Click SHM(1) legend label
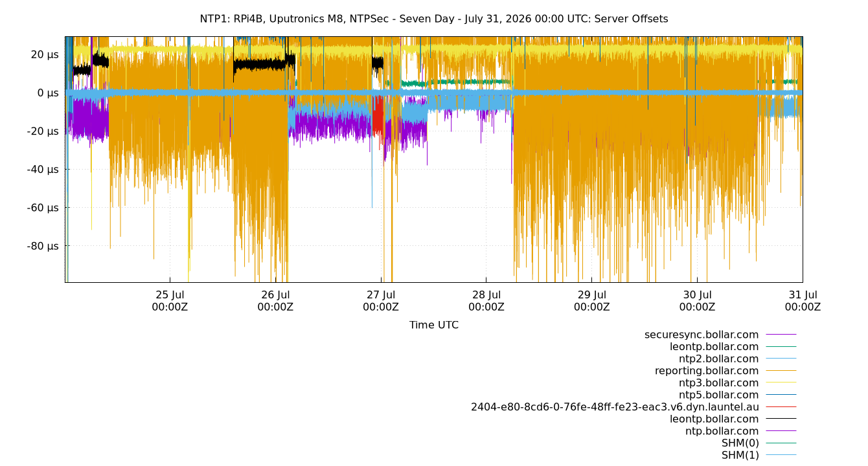 tap(740, 455)
